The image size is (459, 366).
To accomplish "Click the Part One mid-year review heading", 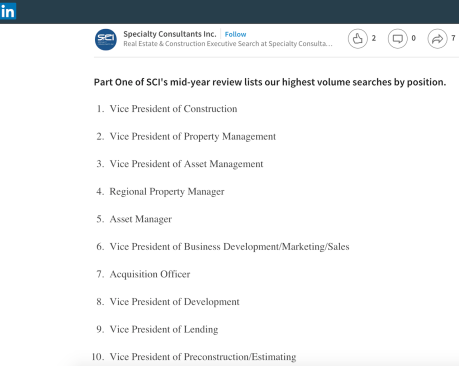I will tap(270, 82).
